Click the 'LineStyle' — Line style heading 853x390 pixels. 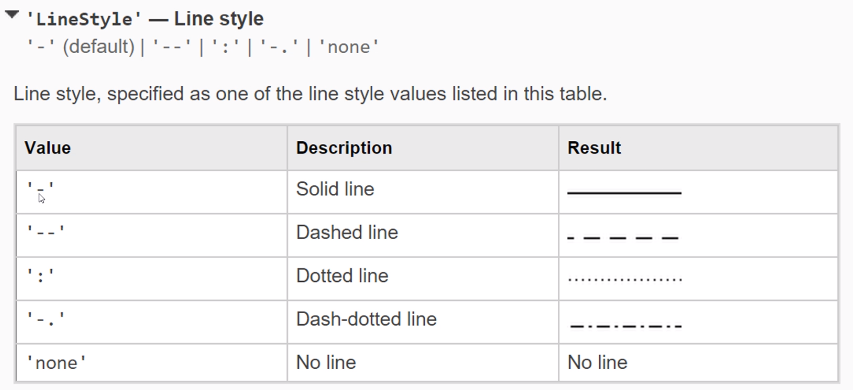(x=145, y=19)
